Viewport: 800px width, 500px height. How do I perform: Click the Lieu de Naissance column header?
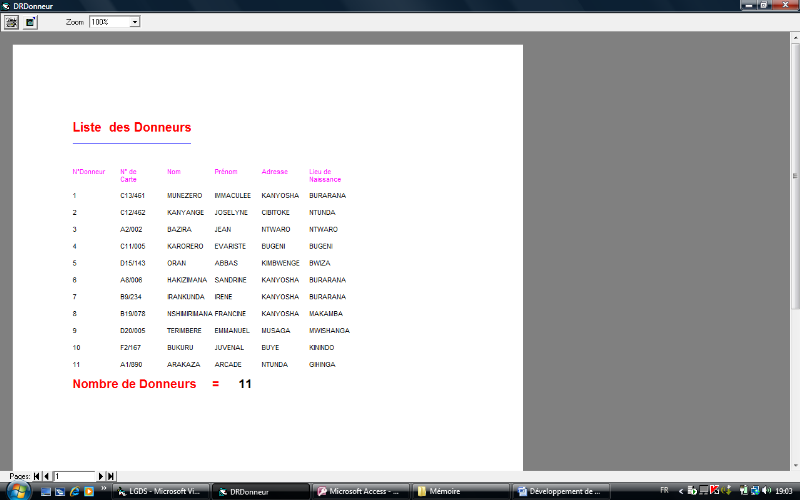tap(325, 176)
